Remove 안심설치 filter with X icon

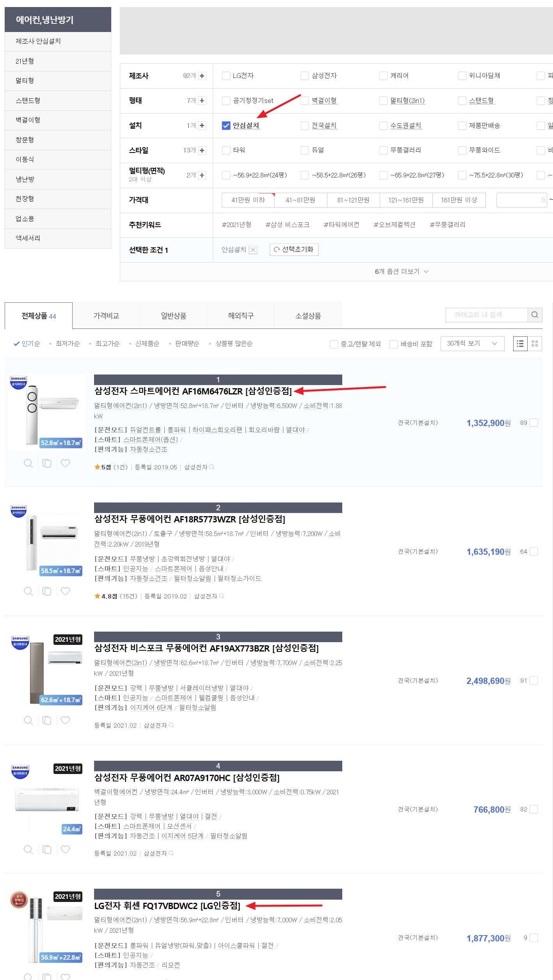(253, 250)
